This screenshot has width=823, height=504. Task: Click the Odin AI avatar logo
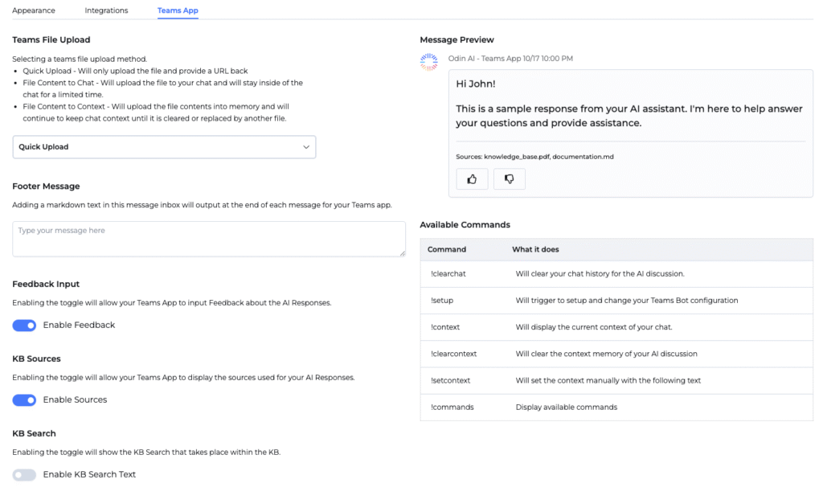point(429,62)
